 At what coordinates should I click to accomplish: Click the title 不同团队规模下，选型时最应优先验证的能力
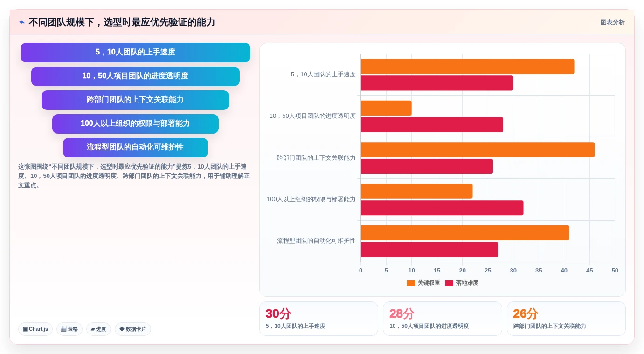click(x=122, y=22)
